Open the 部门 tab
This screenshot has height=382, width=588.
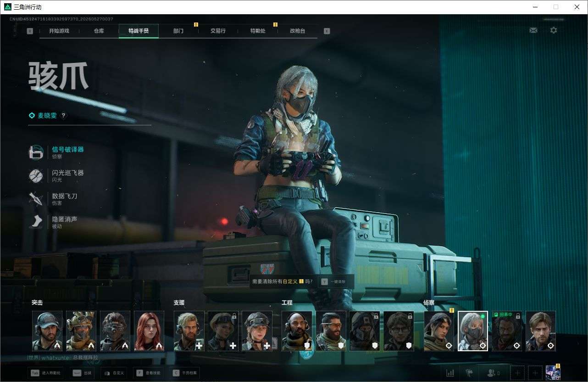tap(178, 31)
